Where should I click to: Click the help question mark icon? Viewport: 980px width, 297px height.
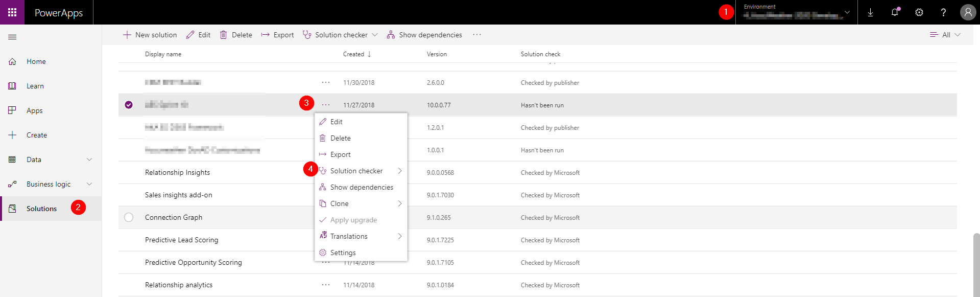click(943, 12)
